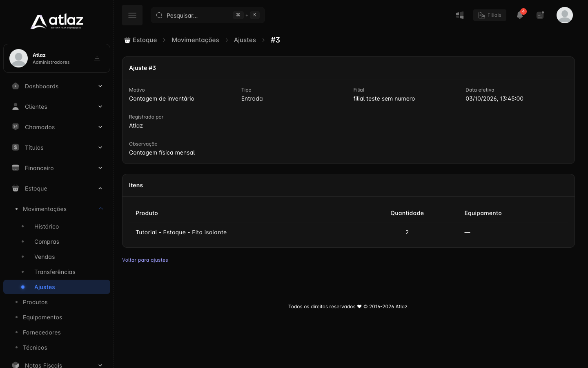The image size is (588, 368).
Task: Click the Windows-style apps icon in header
Action: click(x=460, y=15)
